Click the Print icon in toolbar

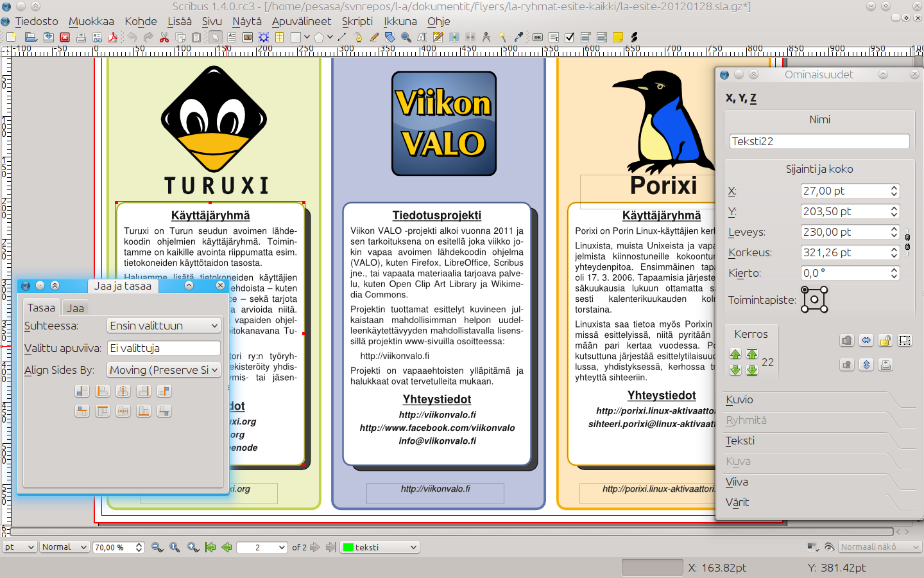(x=81, y=37)
